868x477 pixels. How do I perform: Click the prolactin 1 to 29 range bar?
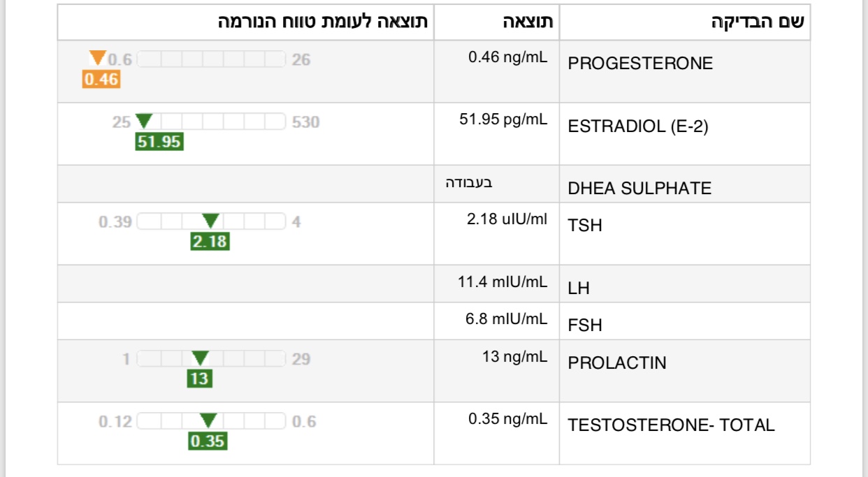click(211, 359)
